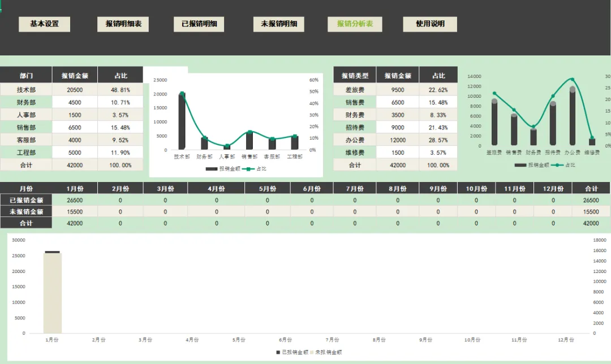Select the 48.81% percentage cell
The height and width of the screenshot is (364, 611).
[x=121, y=89]
